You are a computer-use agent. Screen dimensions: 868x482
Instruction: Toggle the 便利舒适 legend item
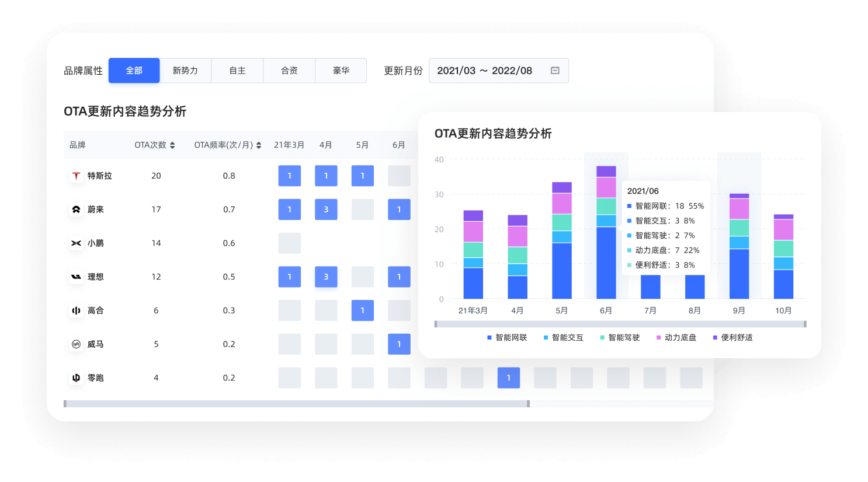click(x=732, y=337)
